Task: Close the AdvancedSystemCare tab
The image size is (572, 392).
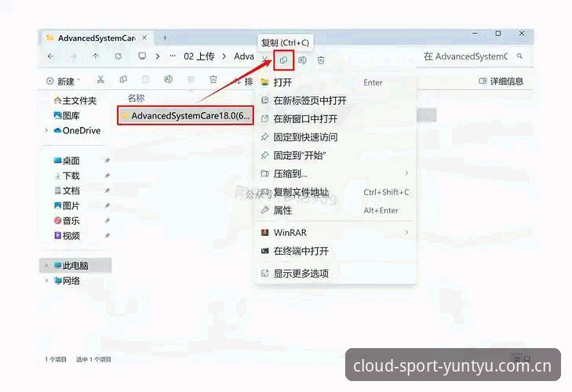Action: point(144,38)
